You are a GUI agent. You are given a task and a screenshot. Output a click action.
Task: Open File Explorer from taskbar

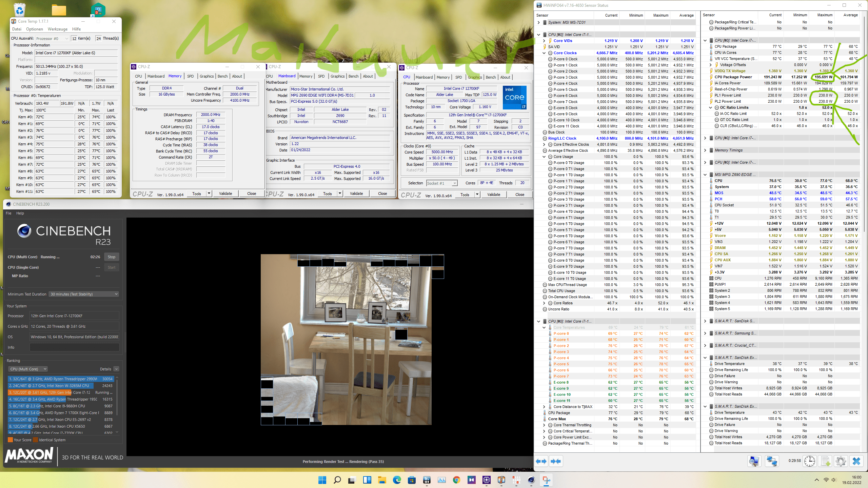click(x=382, y=480)
